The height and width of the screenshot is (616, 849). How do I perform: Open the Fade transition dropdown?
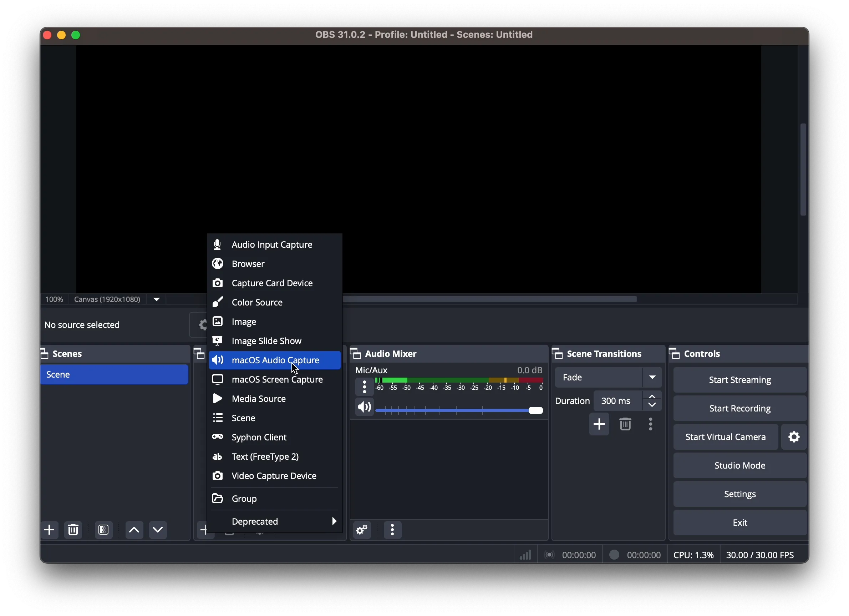(x=653, y=378)
